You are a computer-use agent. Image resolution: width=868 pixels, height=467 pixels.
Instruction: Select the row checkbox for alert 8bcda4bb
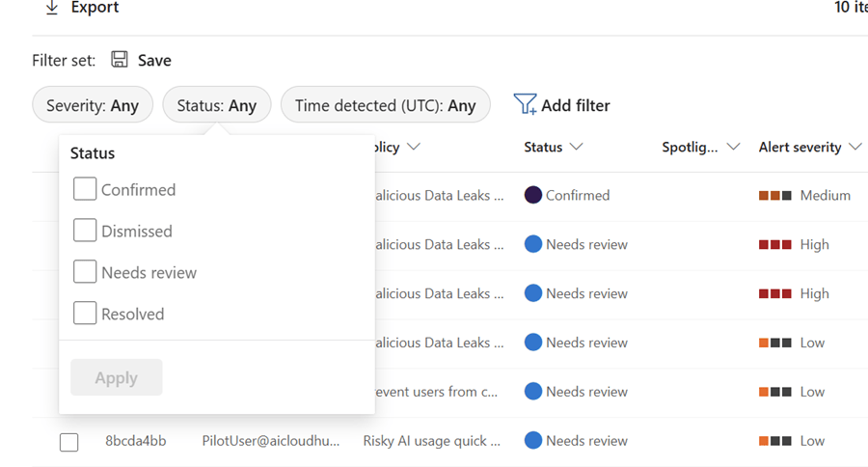[x=68, y=442]
